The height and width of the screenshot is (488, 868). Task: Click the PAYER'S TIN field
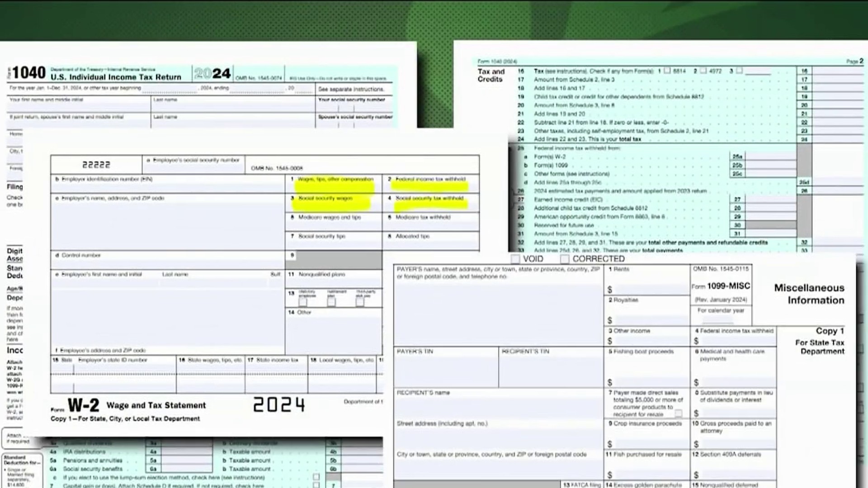point(446,367)
